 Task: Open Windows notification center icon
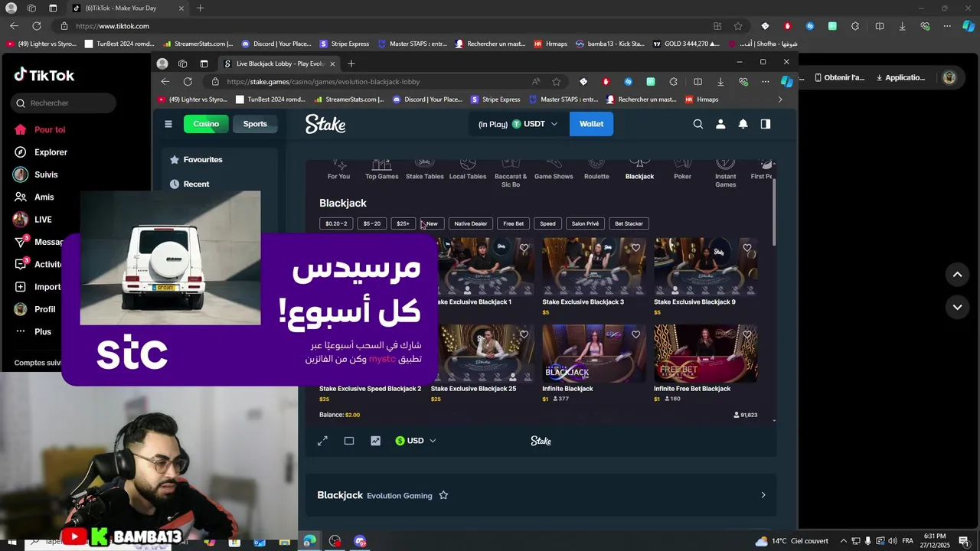click(964, 541)
